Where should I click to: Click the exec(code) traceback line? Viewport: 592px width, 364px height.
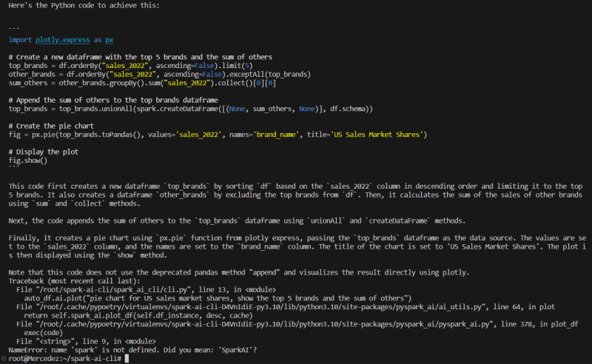pos(44,333)
